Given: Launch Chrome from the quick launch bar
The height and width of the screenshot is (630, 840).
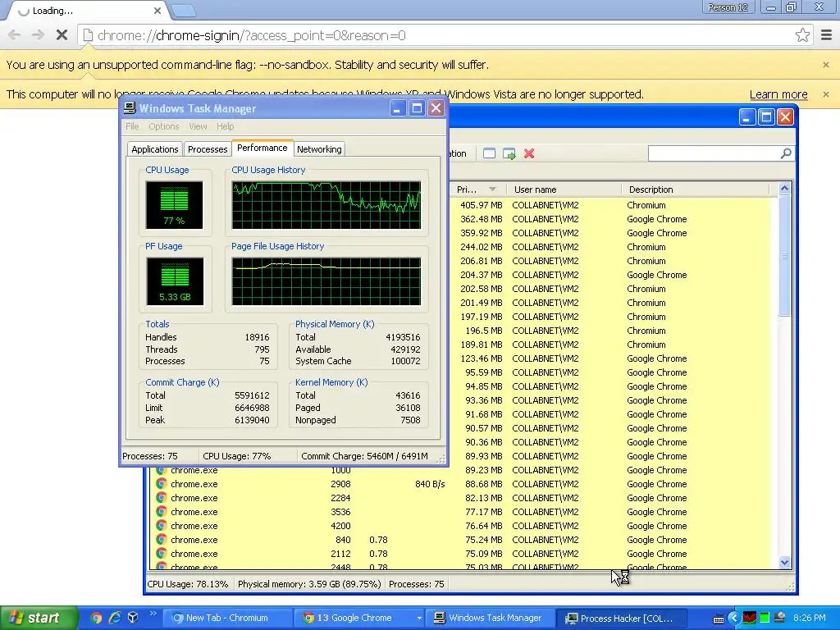Looking at the screenshot, I should 97,618.
